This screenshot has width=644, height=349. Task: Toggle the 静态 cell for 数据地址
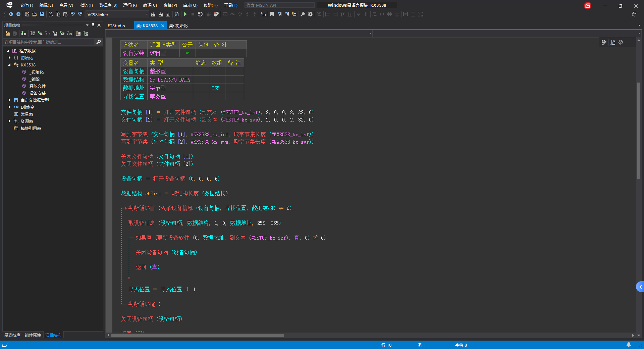pos(201,88)
